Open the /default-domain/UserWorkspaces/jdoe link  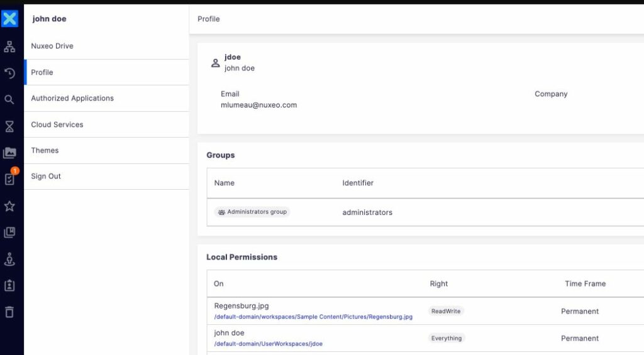(268, 344)
